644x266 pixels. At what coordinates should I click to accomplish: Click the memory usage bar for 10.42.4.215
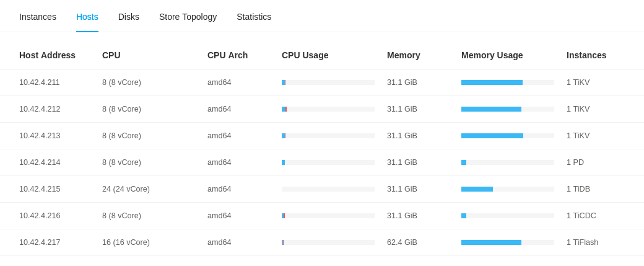pos(507,189)
